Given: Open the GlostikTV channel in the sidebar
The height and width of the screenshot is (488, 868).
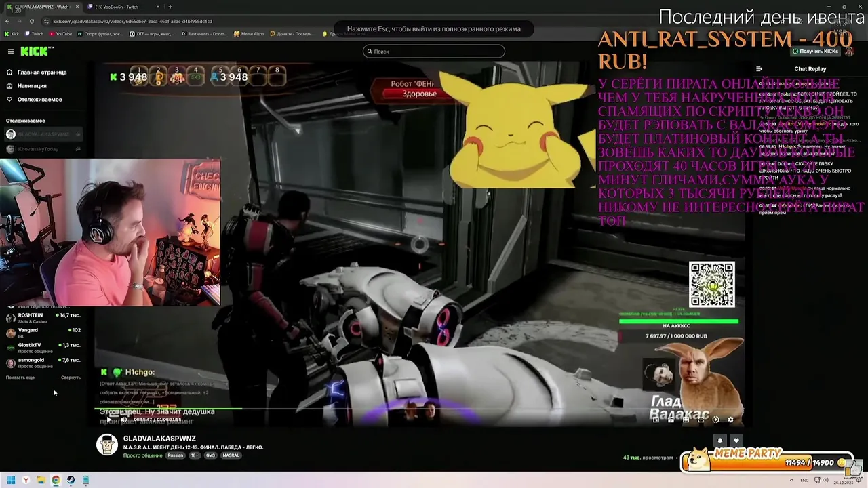Looking at the screenshot, I should point(43,348).
